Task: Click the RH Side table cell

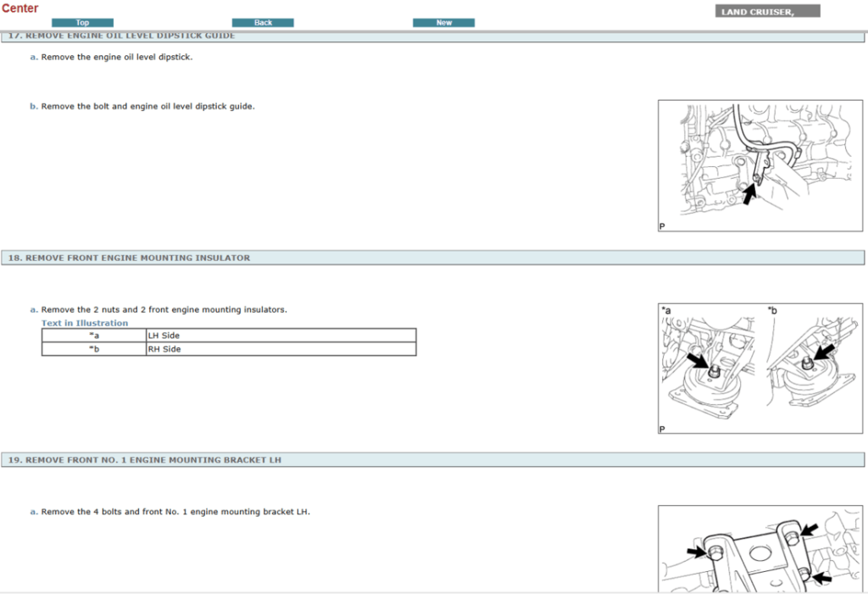Action: point(164,349)
